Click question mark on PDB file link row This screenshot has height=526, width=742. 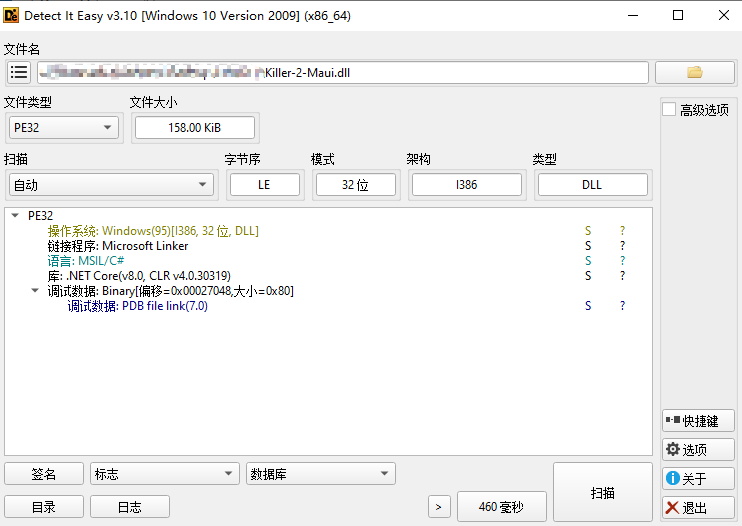click(x=622, y=306)
